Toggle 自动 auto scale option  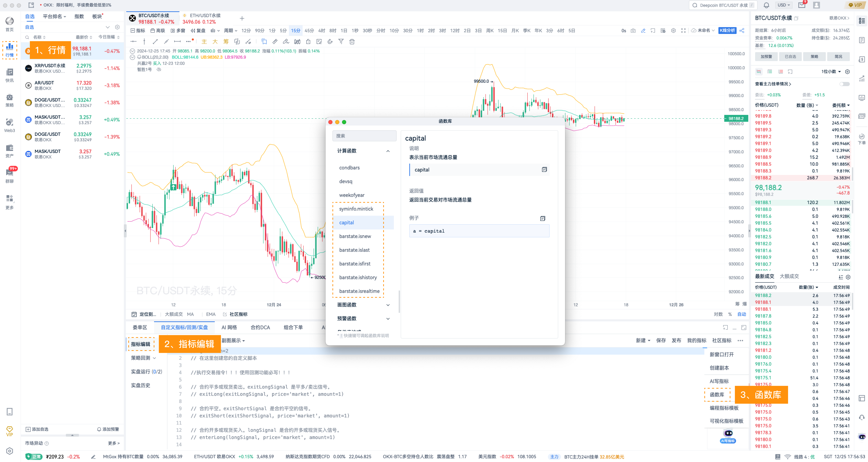(x=742, y=314)
